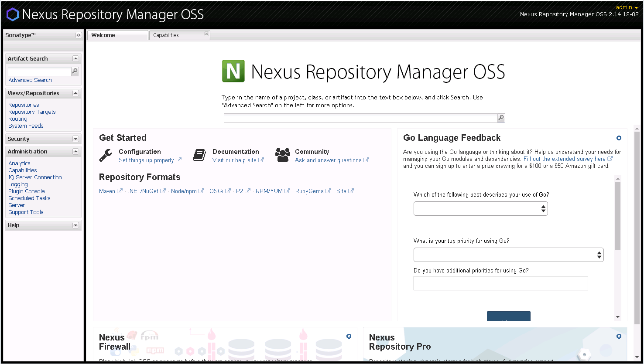Close the Capabilities tab
This screenshot has height=364, width=644.
(206, 34)
